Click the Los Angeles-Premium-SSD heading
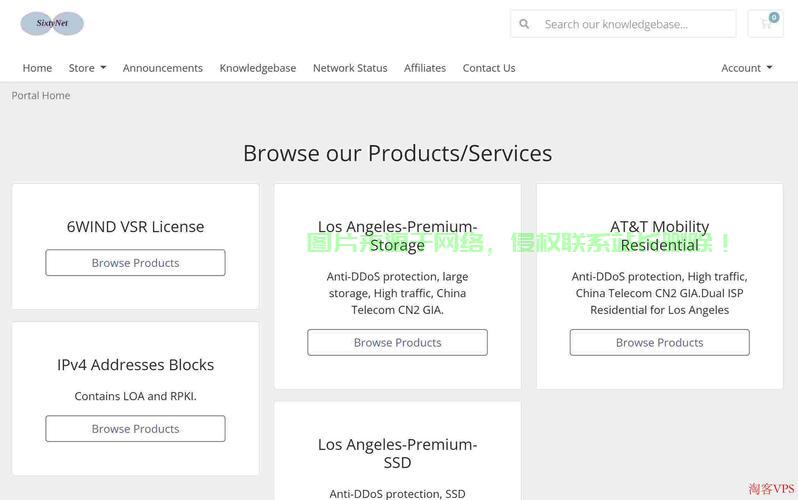 (397, 453)
